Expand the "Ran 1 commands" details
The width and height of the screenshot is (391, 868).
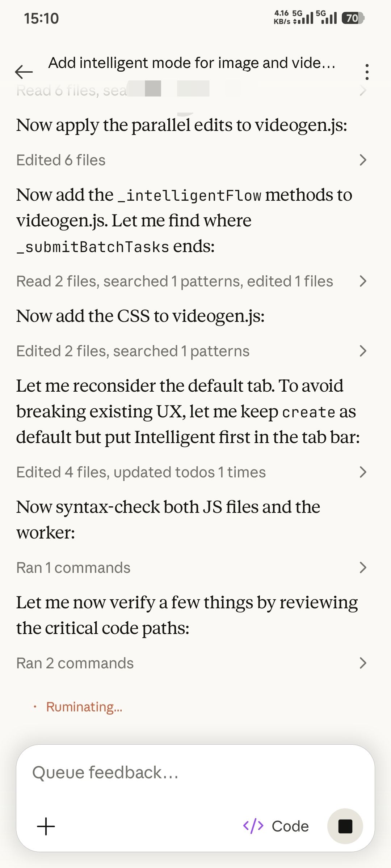363,567
